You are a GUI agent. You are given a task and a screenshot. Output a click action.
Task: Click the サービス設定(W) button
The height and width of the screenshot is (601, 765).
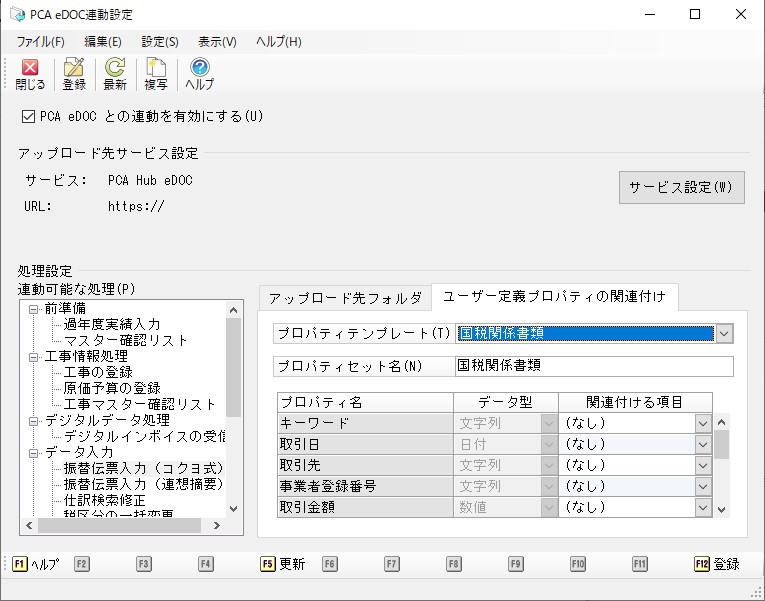(x=682, y=187)
